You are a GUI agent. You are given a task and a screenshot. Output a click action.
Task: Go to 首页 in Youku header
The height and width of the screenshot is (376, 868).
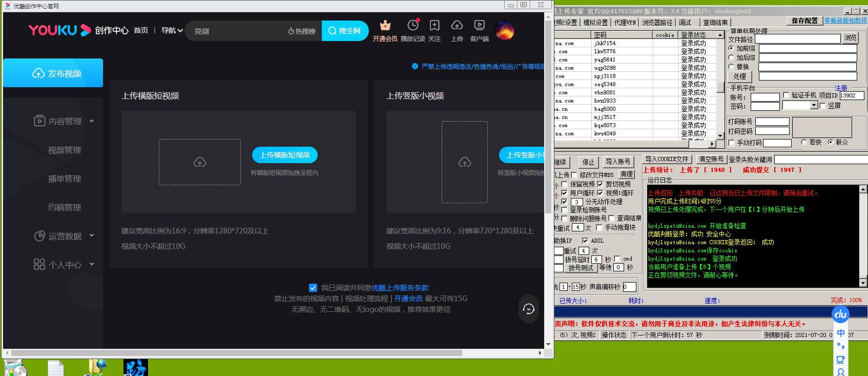click(x=141, y=30)
